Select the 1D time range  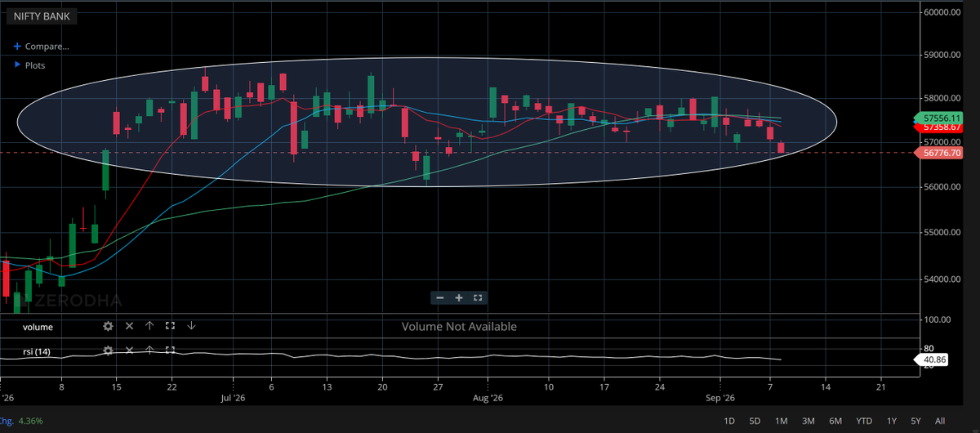pyautogui.click(x=730, y=422)
